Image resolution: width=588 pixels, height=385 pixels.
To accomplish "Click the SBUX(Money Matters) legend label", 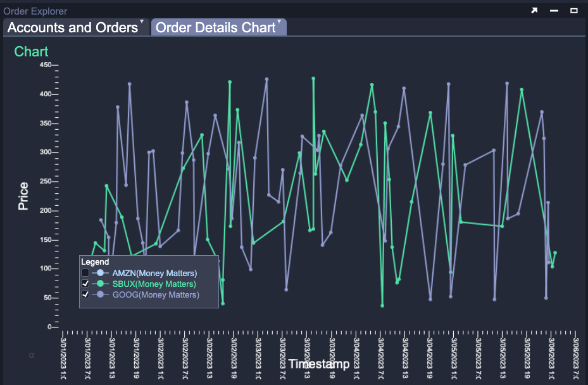I will click(x=154, y=284).
